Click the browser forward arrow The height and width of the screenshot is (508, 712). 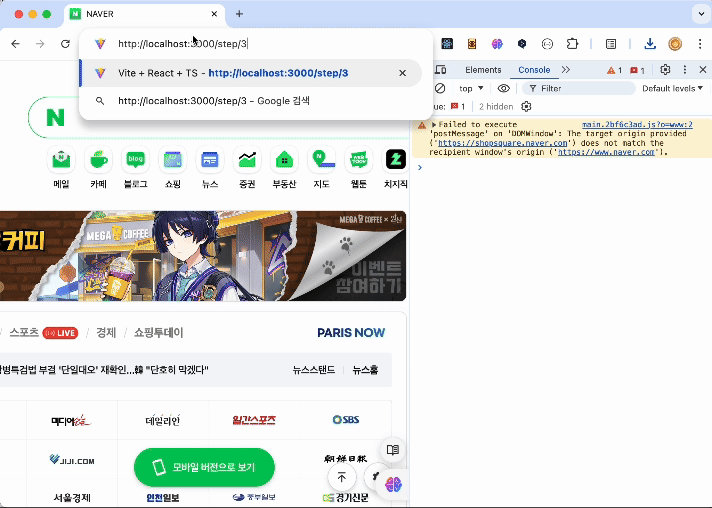click(x=40, y=44)
